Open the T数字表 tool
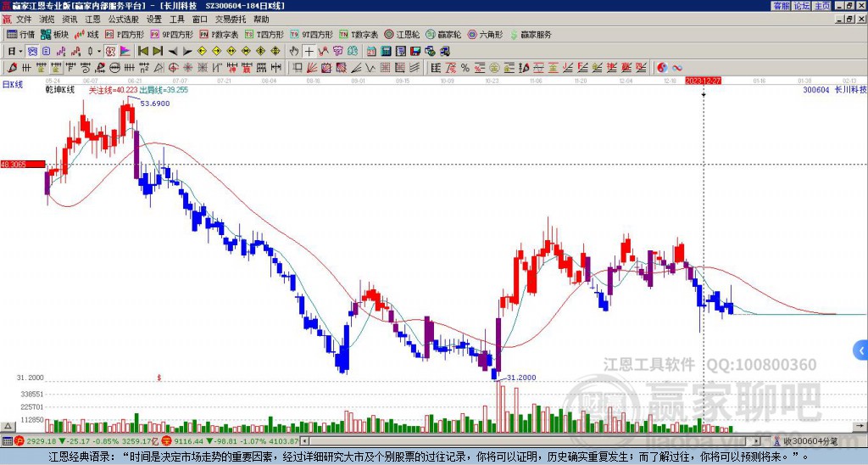 coord(359,34)
